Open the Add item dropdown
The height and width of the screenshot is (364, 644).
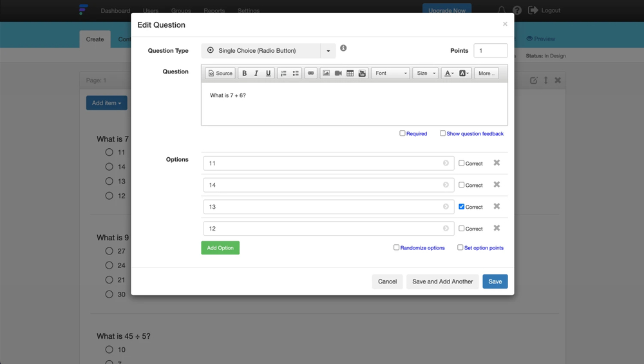coord(107,103)
